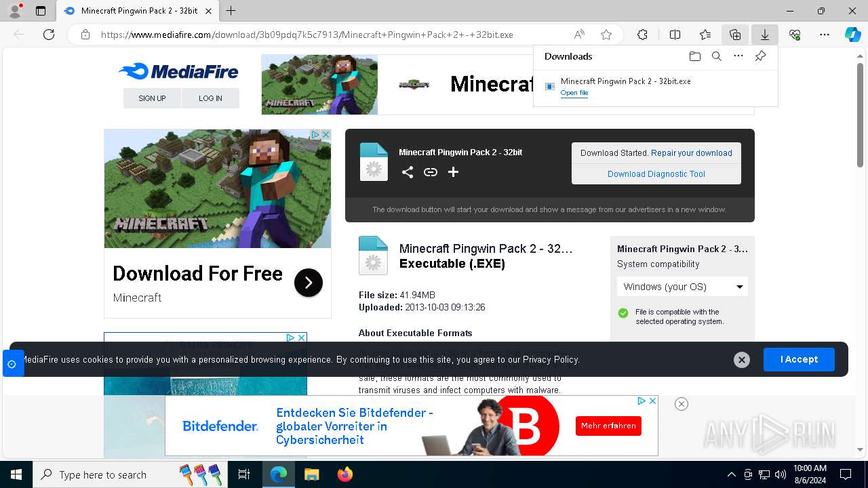
Task: View site information lock icon
Action: point(85,35)
